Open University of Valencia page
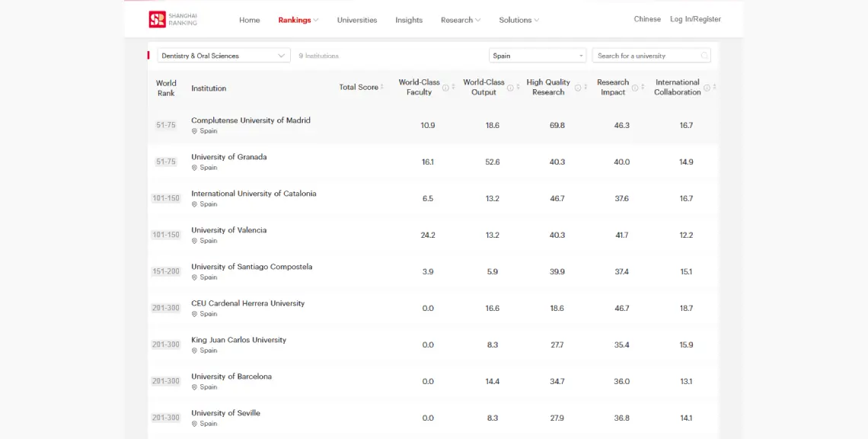This screenshot has height=439, width=868. pos(229,230)
